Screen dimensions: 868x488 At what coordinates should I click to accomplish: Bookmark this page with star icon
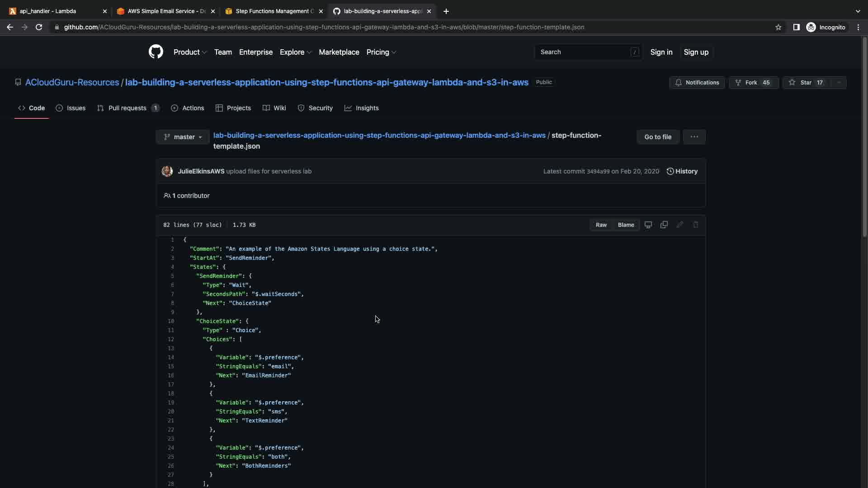point(778,27)
